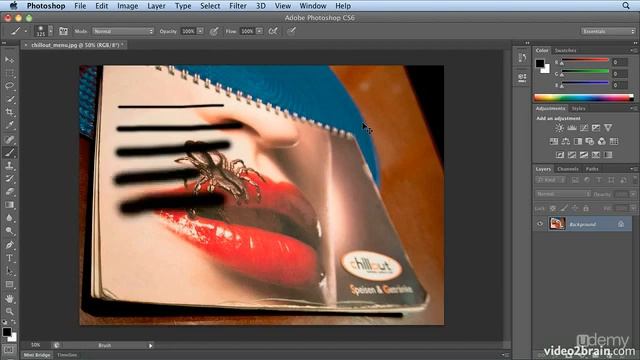Select the Dodge tool
Screen dimensions: 640x360
9,231
